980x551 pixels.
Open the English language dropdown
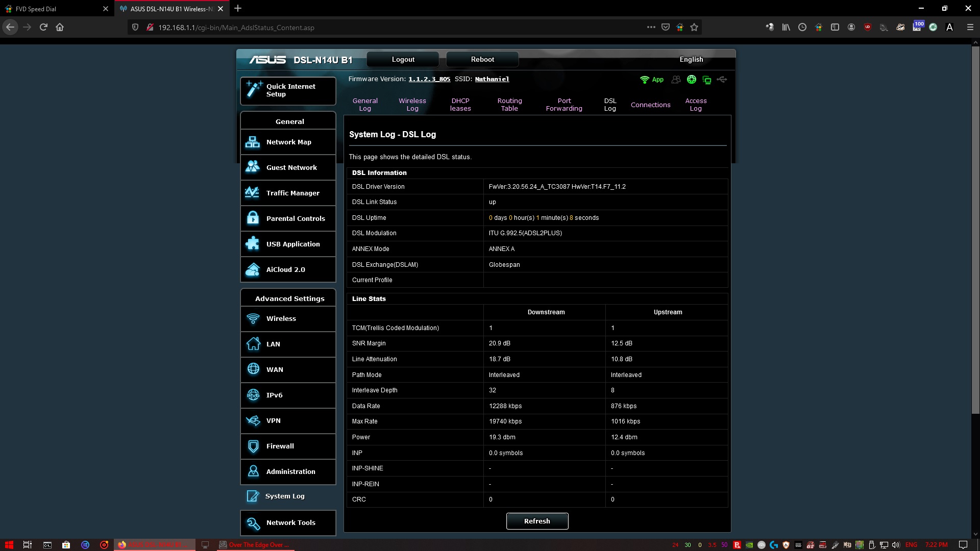[x=691, y=59]
